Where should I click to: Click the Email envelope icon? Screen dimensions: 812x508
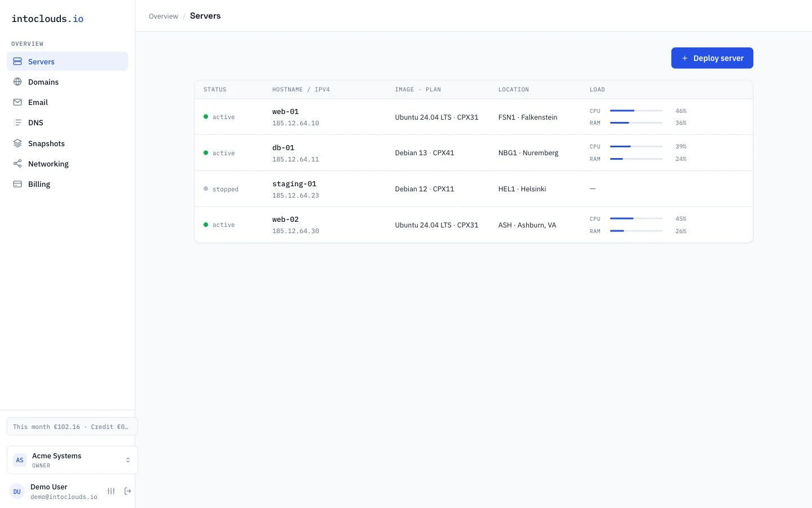click(17, 102)
